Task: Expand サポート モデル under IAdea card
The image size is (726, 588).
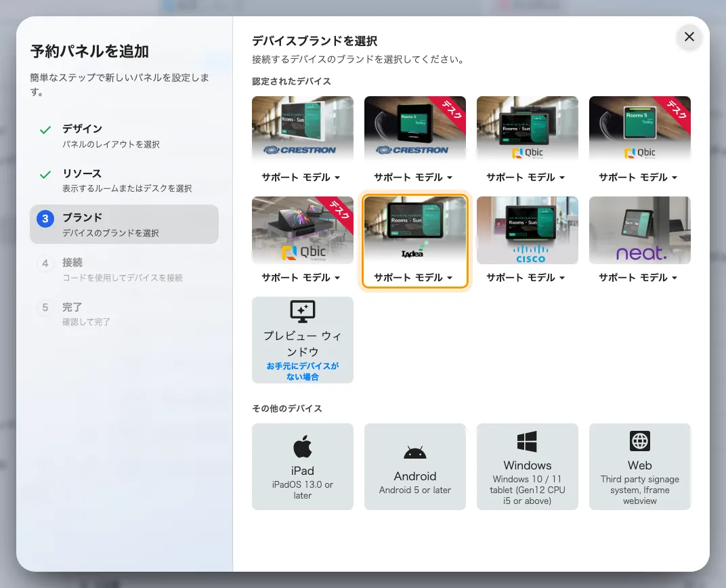Action: 414,277
